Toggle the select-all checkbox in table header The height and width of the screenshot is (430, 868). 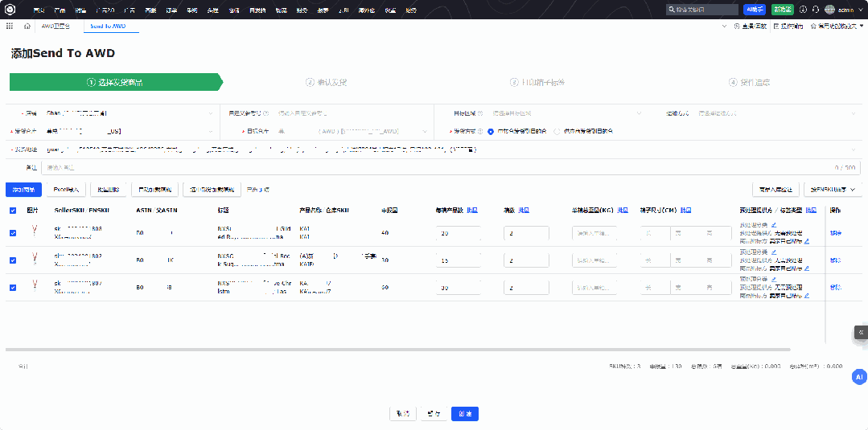tap(12, 211)
